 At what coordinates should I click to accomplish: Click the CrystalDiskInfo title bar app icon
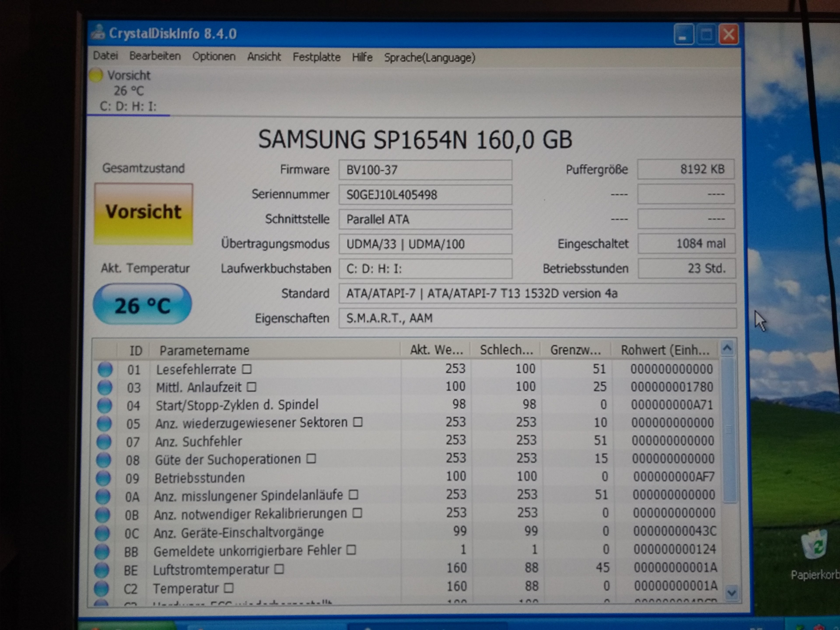click(x=98, y=33)
